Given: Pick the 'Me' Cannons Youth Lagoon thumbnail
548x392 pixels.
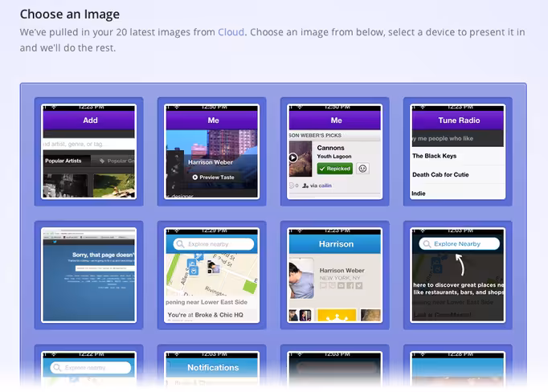Looking at the screenshot, I should 335,152.
